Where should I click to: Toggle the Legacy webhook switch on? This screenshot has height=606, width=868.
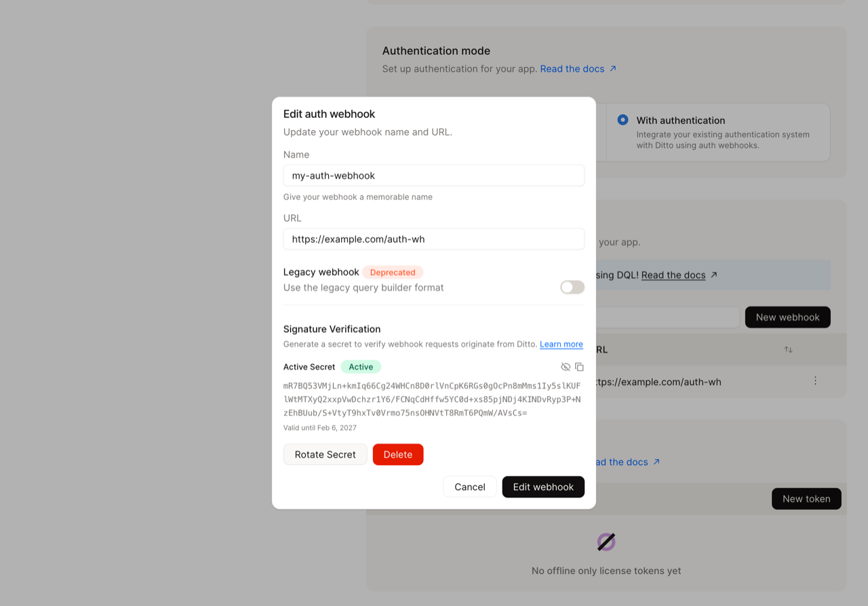(572, 287)
